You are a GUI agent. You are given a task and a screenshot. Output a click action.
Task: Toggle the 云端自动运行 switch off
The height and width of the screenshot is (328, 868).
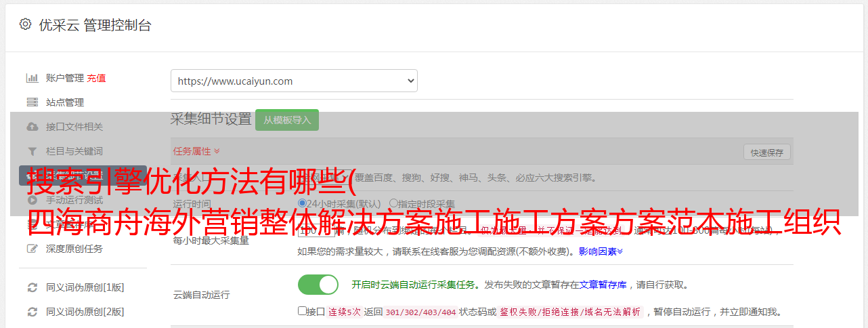click(318, 285)
